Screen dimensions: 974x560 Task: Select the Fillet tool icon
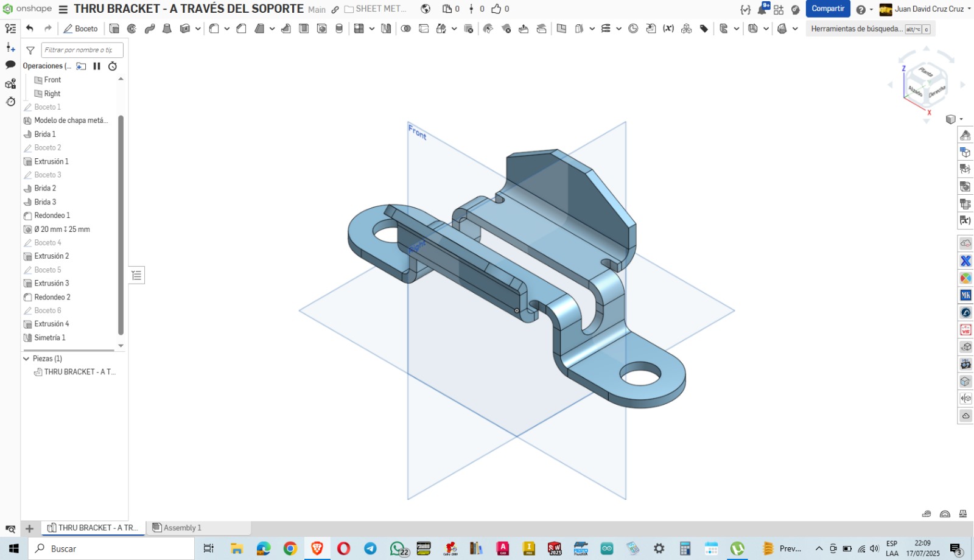214,29
